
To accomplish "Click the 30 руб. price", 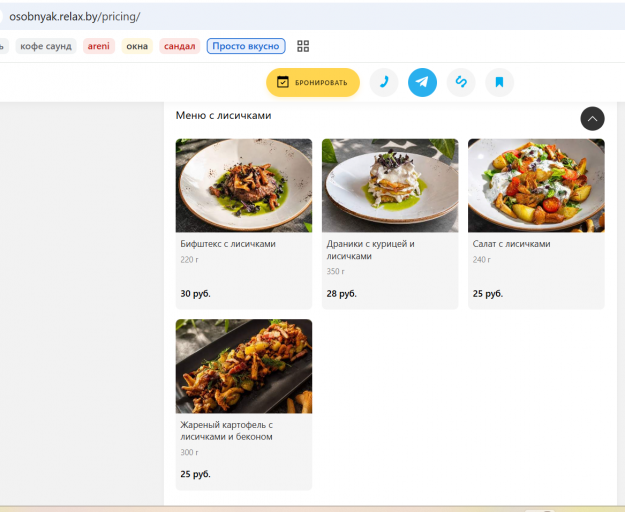I will click(195, 294).
